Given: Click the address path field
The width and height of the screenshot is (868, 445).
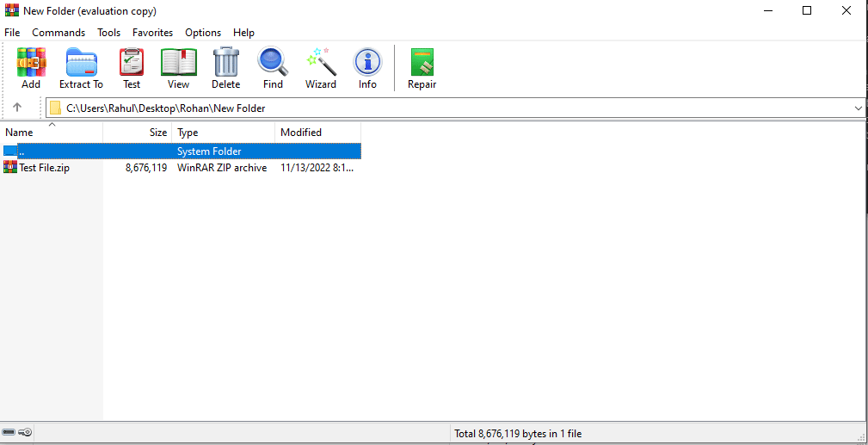Looking at the screenshot, I should pyautogui.click(x=454, y=108).
